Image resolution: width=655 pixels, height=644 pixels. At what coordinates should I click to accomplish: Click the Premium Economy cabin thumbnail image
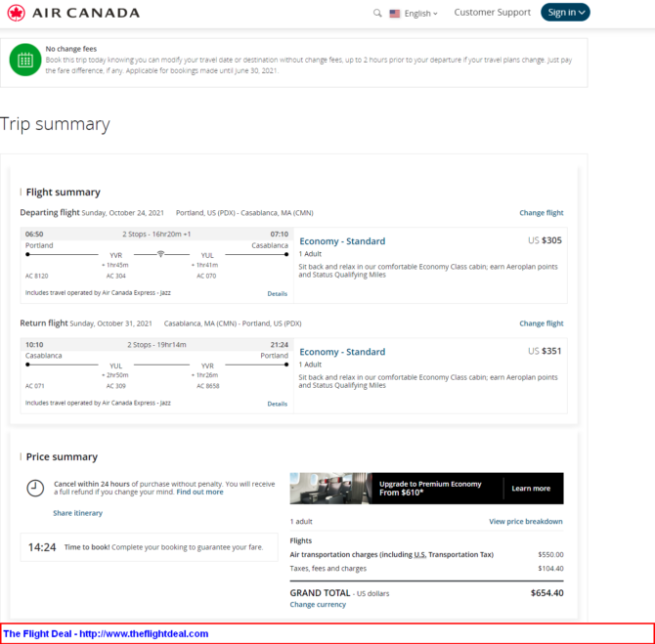point(330,489)
